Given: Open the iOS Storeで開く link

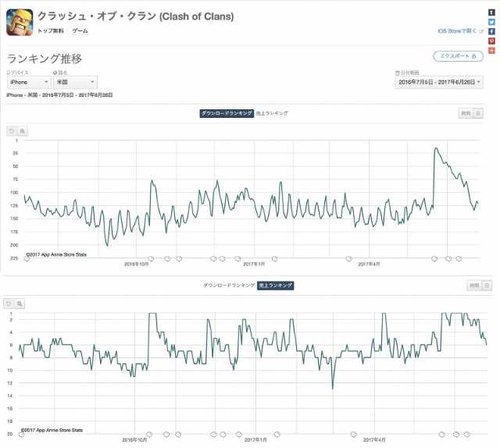Looking at the screenshot, I should (x=461, y=31).
